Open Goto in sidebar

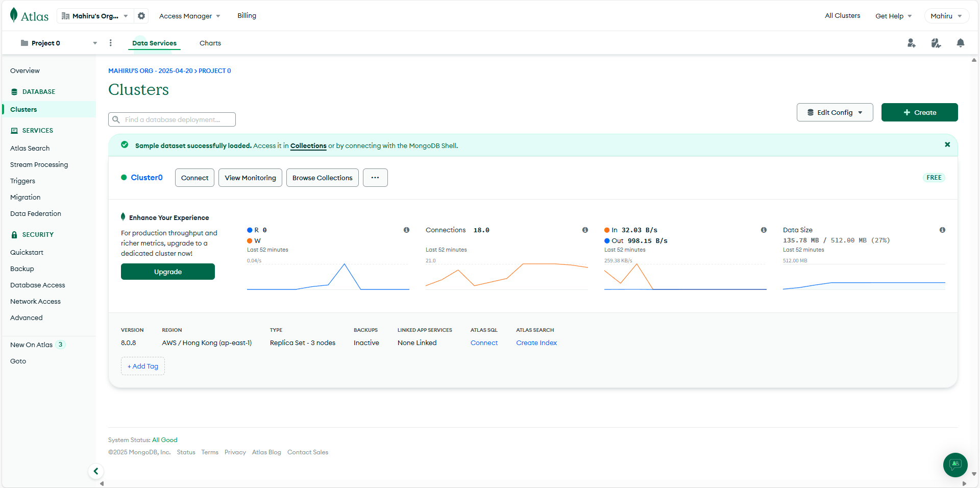click(18, 361)
